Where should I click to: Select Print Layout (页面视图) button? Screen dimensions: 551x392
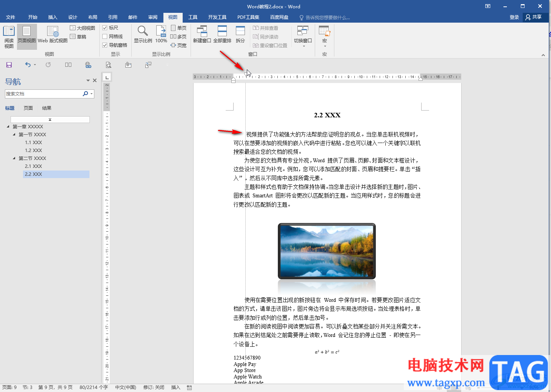pyautogui.click(x=27, y=37)
